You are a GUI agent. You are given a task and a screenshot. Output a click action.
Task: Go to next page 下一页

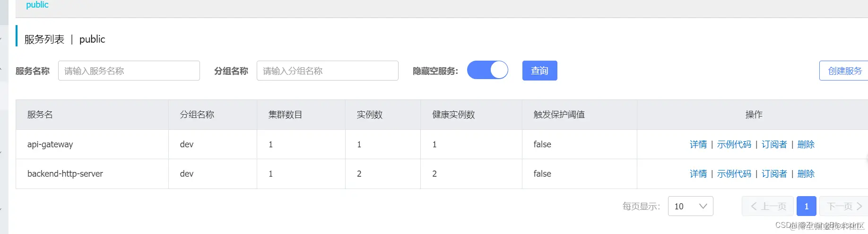point(844,206)
